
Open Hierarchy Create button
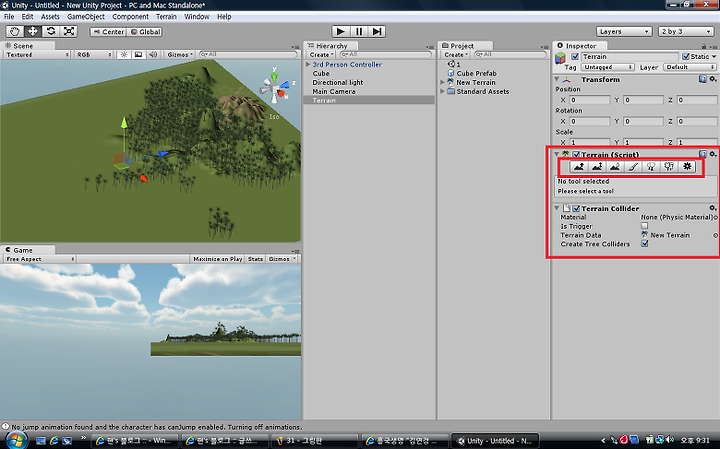321,55
